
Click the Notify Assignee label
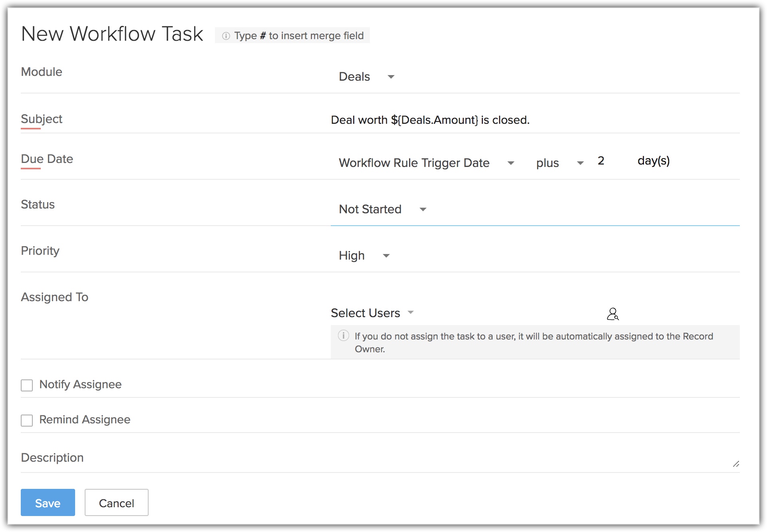tap(80, 384)
